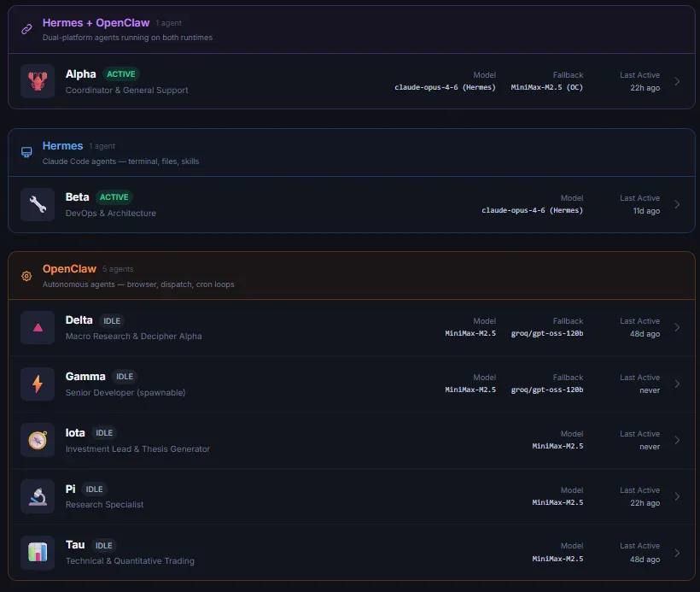
Task: Select the OpenClaw section heading
Action: click(x=69, y=269)
